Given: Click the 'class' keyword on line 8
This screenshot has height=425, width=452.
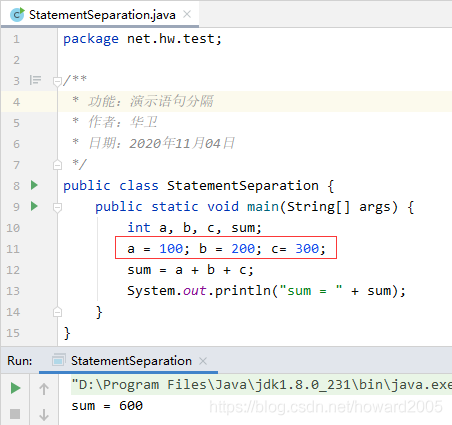Looking at the screenshot, I should click(139, 186).
